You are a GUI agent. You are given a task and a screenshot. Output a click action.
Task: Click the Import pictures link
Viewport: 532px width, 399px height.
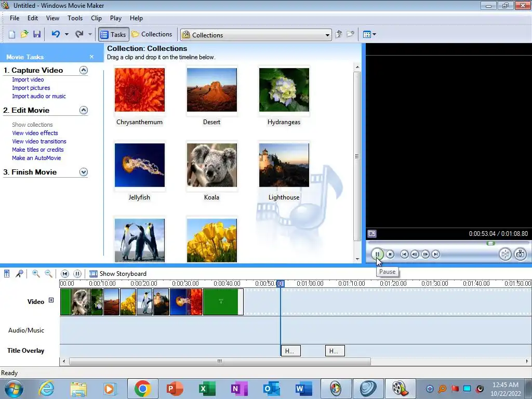coord(31,88)
